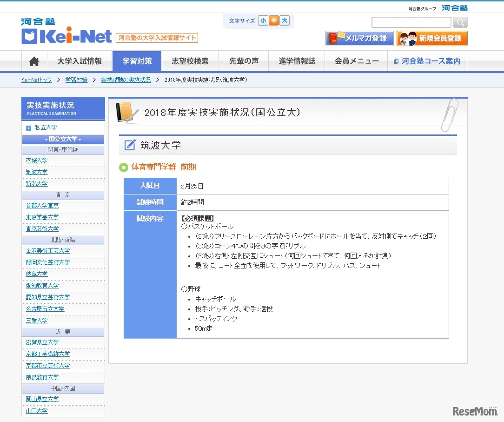Click the notebook icon beside page title

click(127, 113)
